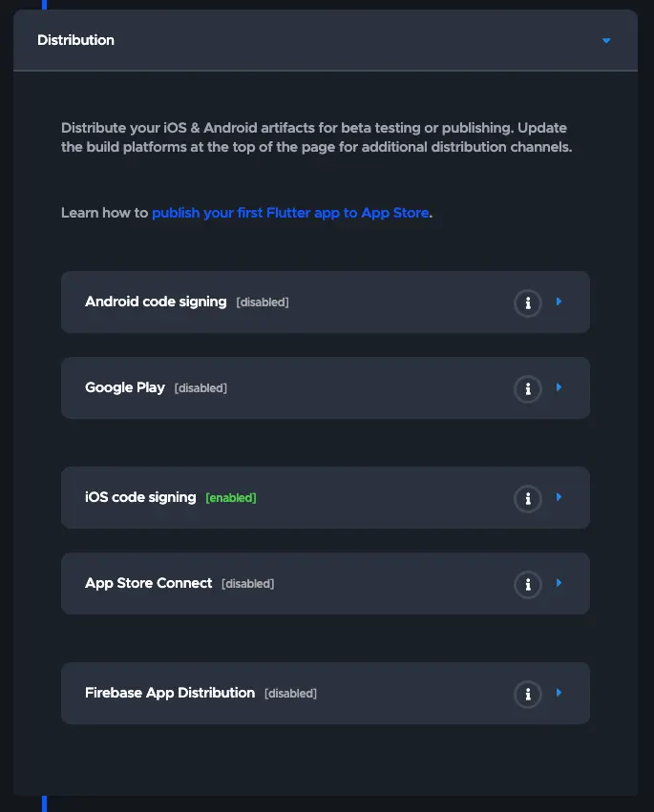Expand the Firebase App Distribution arrow
Screen dimensions: 654x812
pyautogui.click(x=559, y=693)
